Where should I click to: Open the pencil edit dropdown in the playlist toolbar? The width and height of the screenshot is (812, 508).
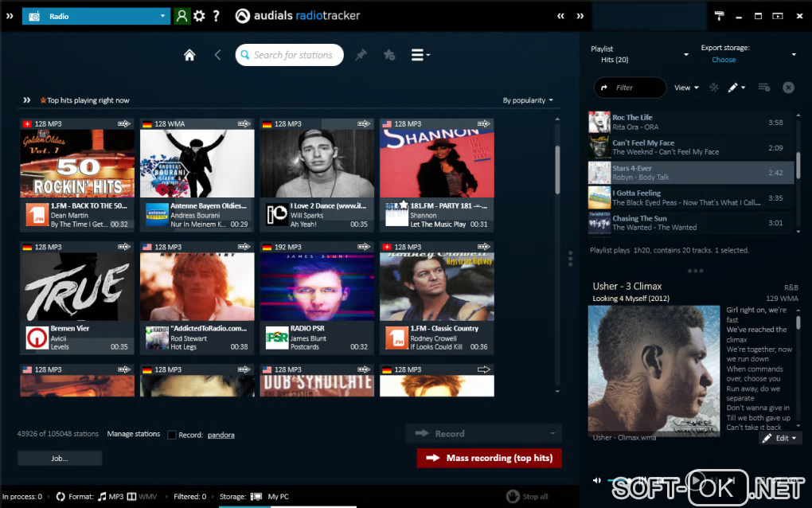pyautogui.click(x=736, y=88)
